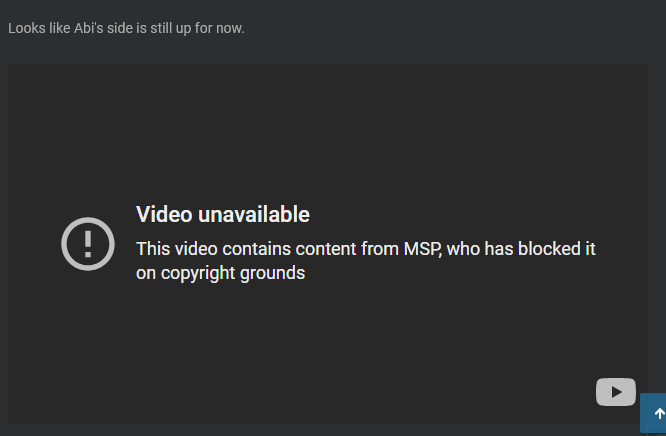Image resolution: width=666 pixels, height=436 pixels.
Task: Click the white play triangle inside YouTube logo
Action: [x=617, y=392]
